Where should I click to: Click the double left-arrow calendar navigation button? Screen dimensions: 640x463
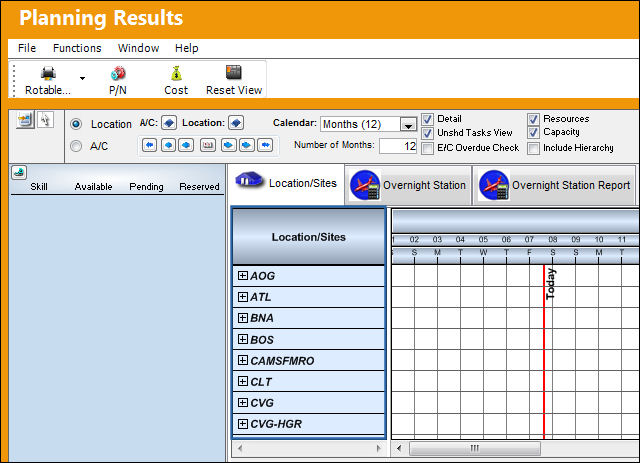pos(149,145)
